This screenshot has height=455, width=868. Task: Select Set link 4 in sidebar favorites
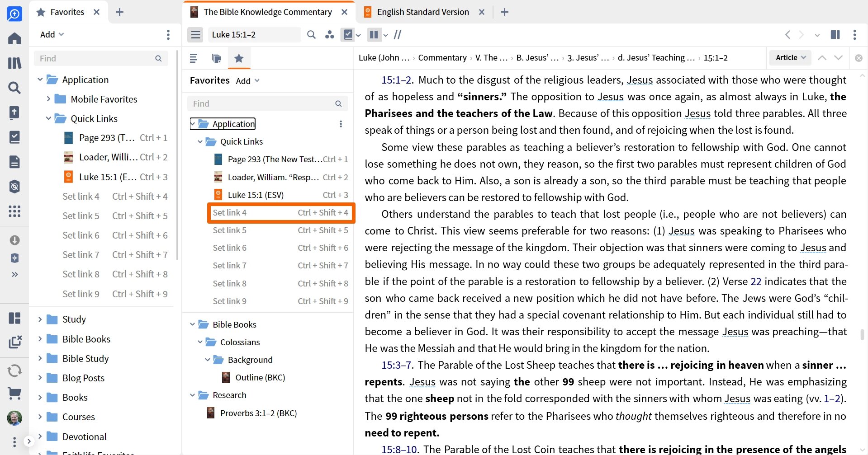pos(280,213)
